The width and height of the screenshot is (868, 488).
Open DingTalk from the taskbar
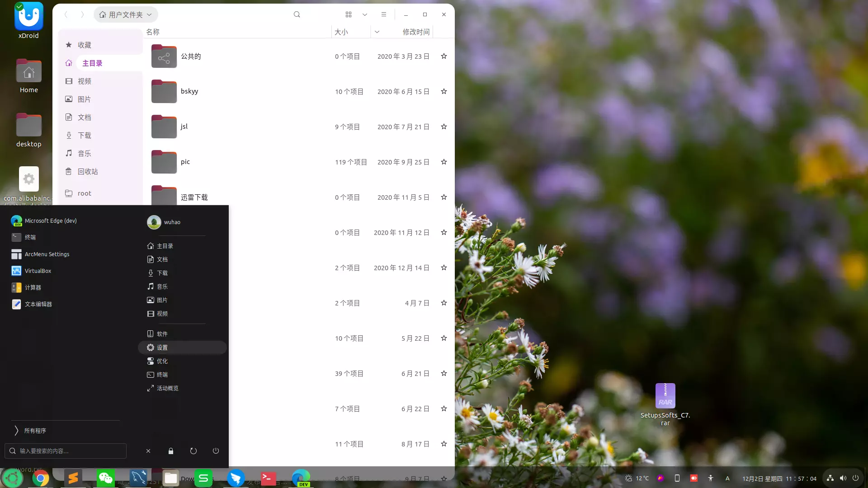[x=236, y=478]
